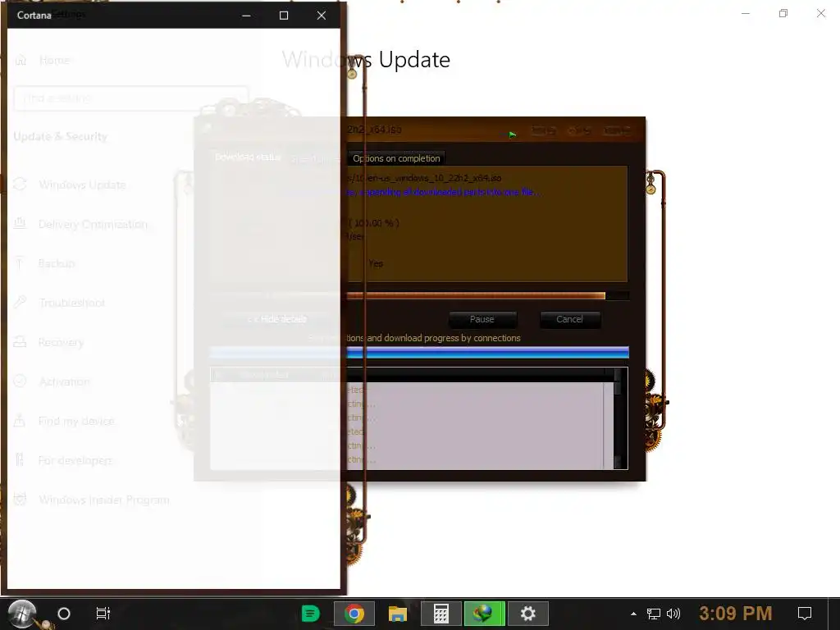
Task: Open File Explorer from the taskbar
Action: point(398,614)
